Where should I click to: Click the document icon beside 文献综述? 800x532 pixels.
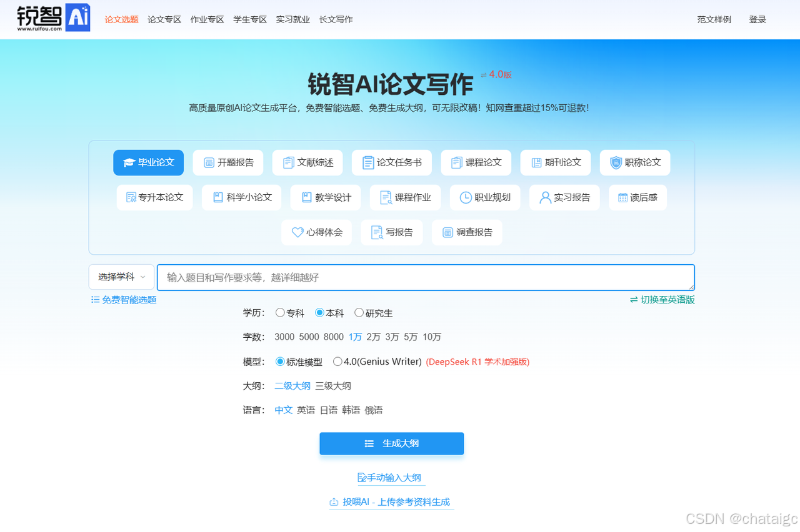click(x=289, y=163)
